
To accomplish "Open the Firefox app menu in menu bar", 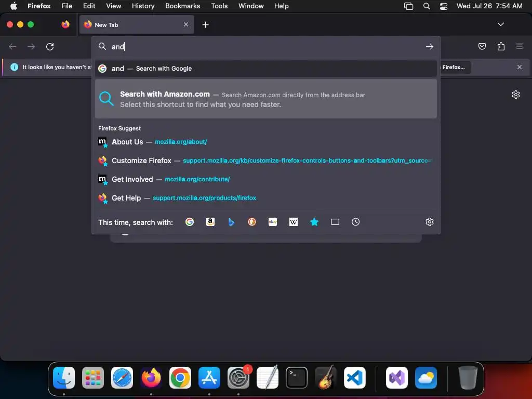I will pyautogui.click(x=39, y=6).
